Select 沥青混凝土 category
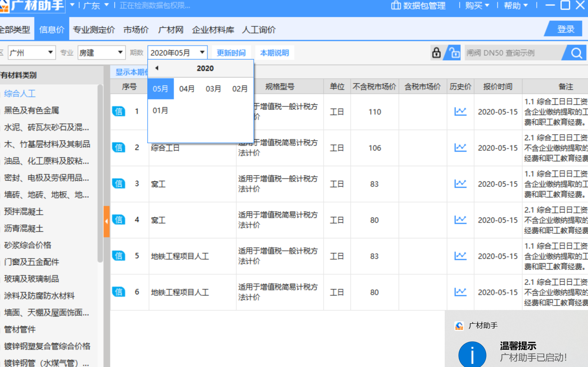Screen dimensions: 588x367 click(x=24, y=228)
